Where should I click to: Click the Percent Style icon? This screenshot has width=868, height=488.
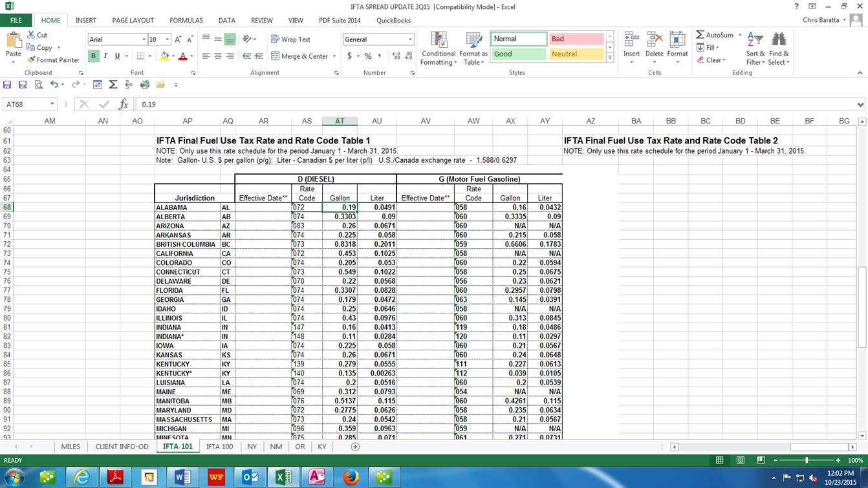pos(368,56)
